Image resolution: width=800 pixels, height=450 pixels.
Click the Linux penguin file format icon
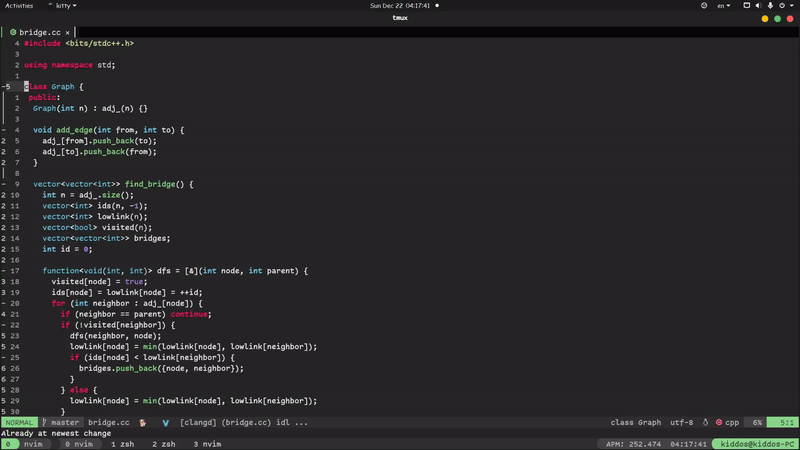pos(706,423)
